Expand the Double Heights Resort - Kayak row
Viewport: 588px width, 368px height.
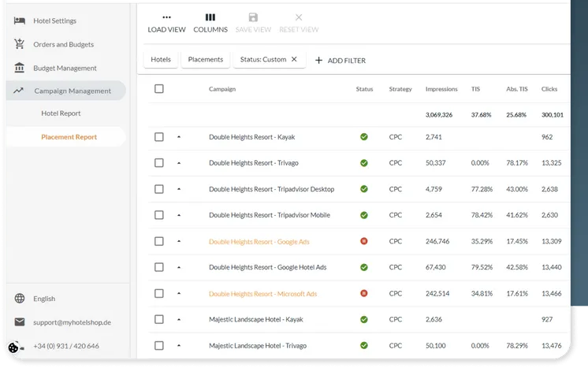point(179,137)
